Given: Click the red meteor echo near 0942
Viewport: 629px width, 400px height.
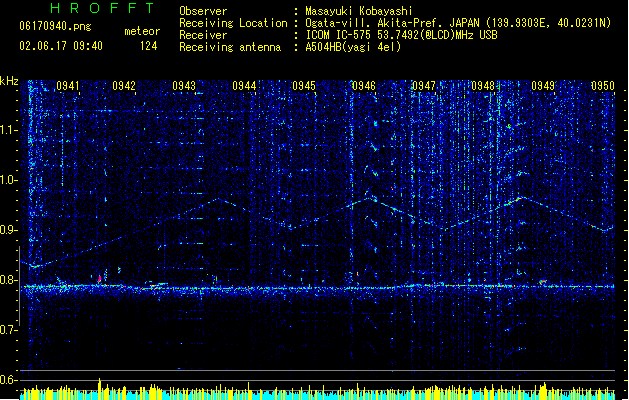Looking at the screenshot, I should tap(99, 279).
